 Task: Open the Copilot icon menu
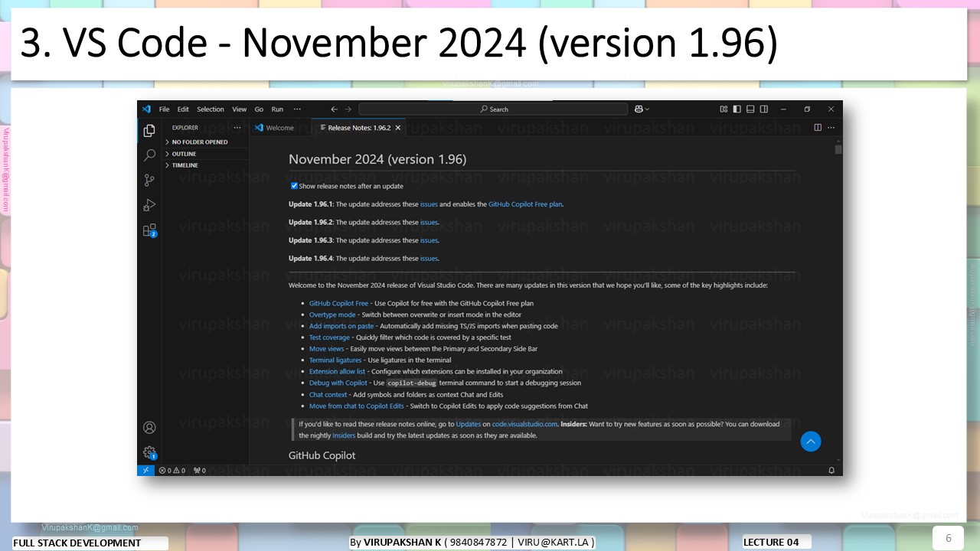(x=642, y=109)
